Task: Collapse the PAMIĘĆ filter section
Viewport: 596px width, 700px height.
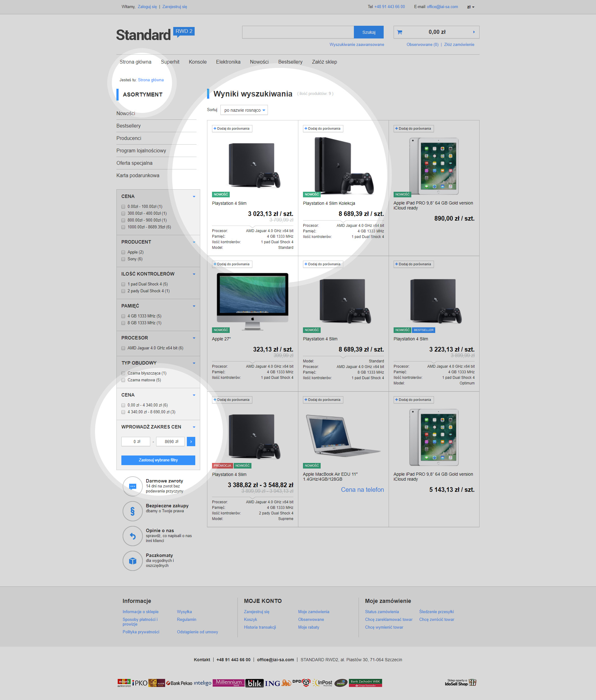Action: tap(194, 306)
